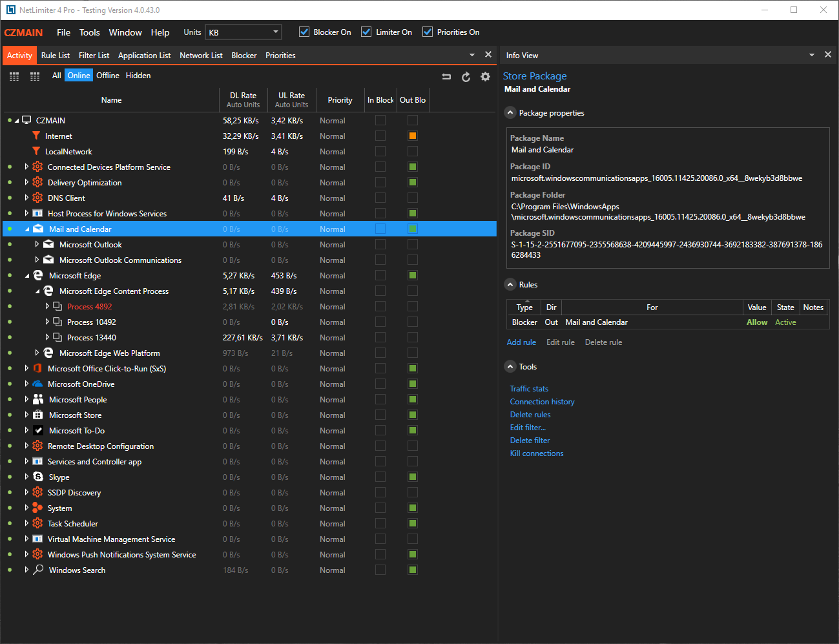Click the Skype application icon

[37, 477]
